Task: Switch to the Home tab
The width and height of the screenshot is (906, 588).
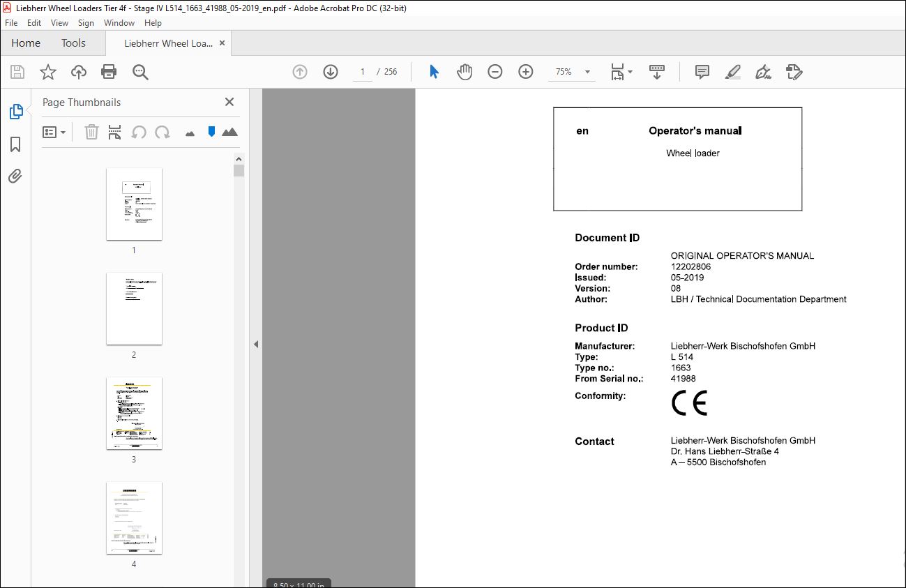Action: tap(26, 43)
